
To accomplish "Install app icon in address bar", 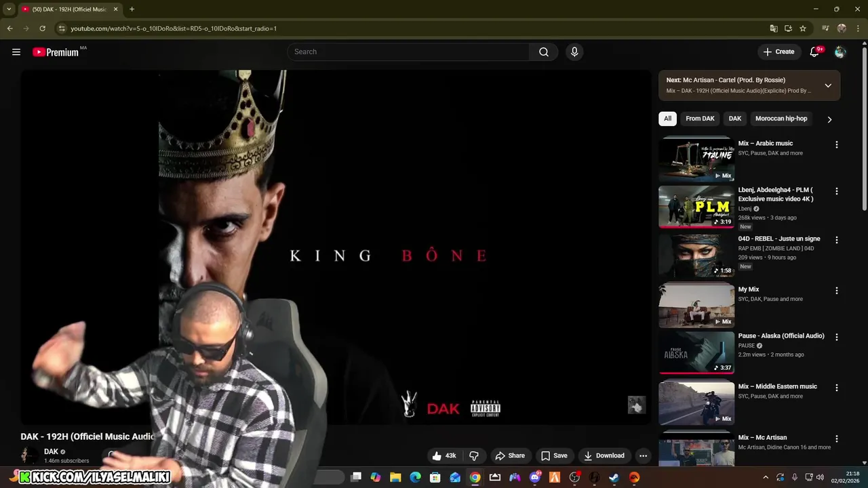I will click(x=788, y=28).
